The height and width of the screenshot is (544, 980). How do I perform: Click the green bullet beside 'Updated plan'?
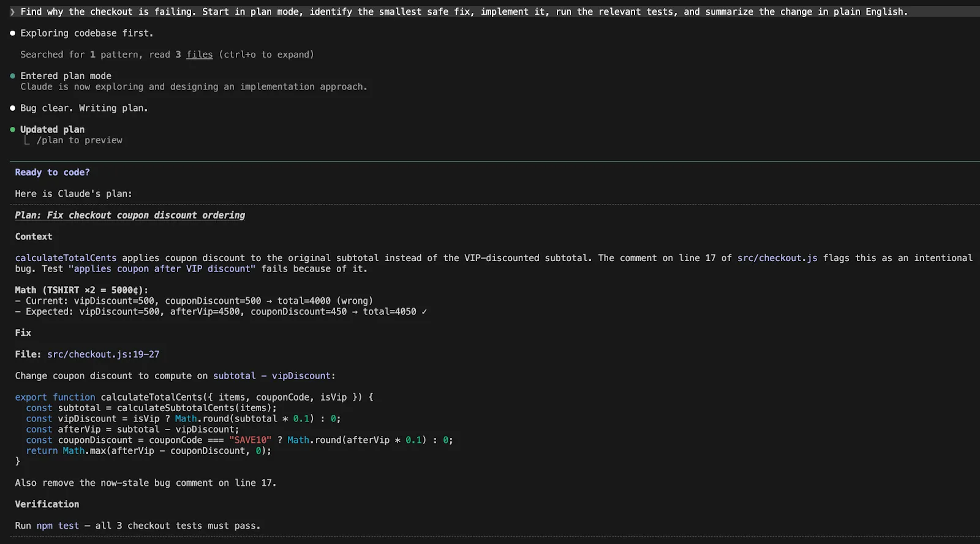[12, 129]
